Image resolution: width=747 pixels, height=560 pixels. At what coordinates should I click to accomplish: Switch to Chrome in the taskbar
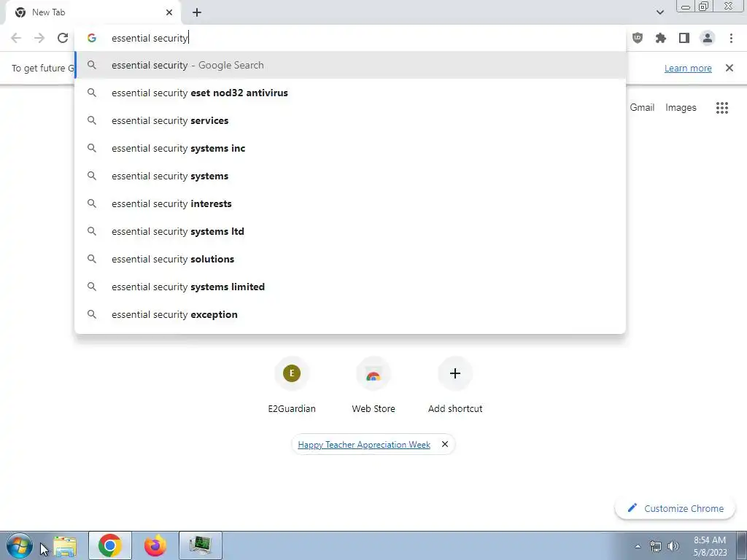click(x=110, y=545)
